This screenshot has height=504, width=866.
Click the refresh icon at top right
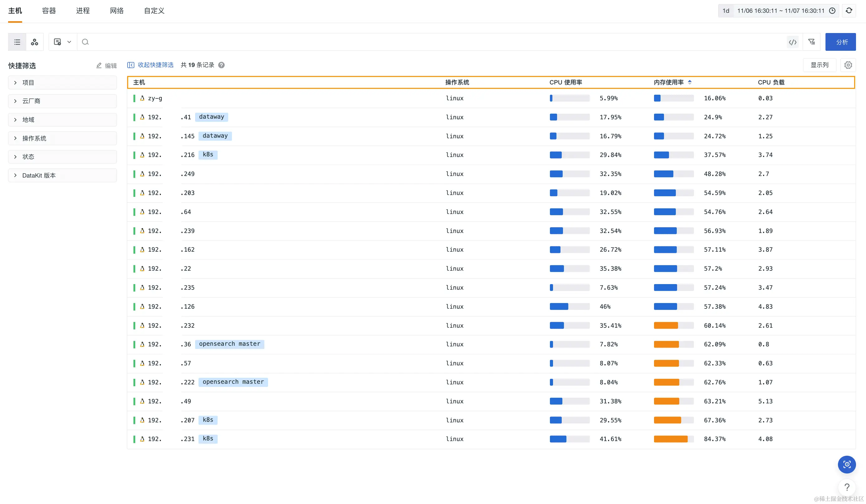pyautogui.click(x=849, y=11)
